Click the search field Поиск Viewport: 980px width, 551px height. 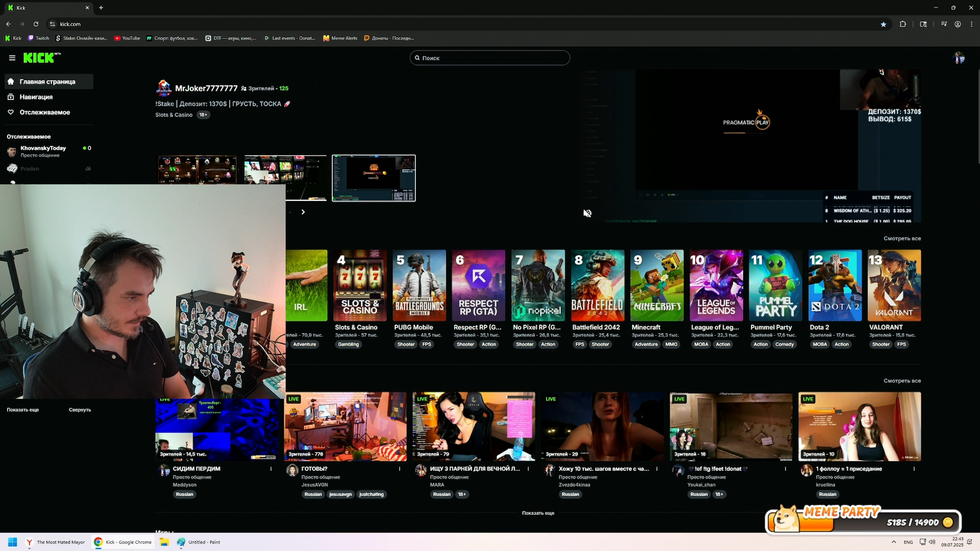489,58
